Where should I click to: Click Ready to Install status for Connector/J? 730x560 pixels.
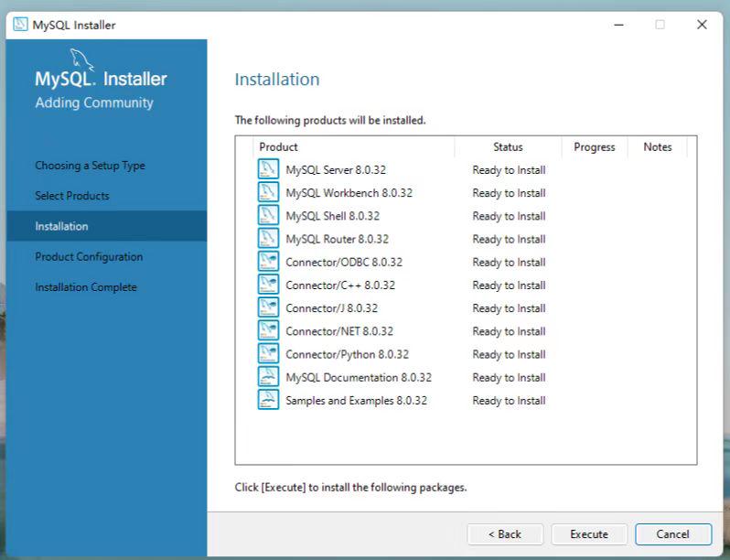(x=509, y=308)
